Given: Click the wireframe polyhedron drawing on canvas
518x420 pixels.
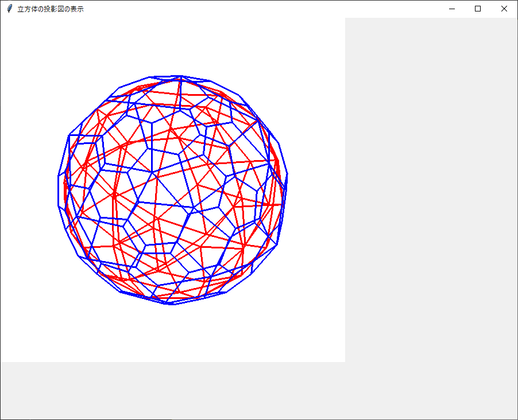Looking at the screenshot, I should (x=173, y=190).
